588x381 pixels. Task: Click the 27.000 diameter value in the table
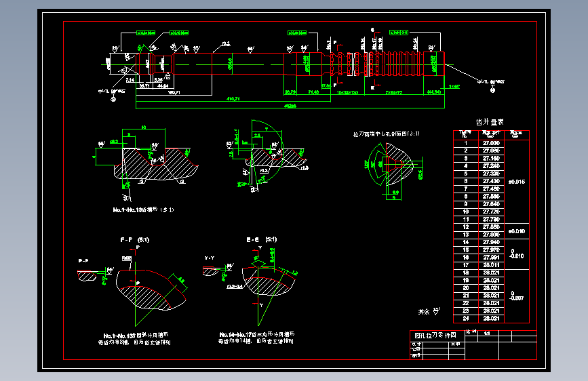pos(491,143)
